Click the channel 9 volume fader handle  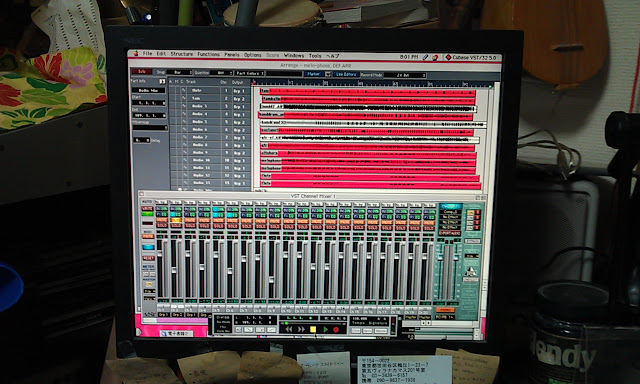(271, 280)
